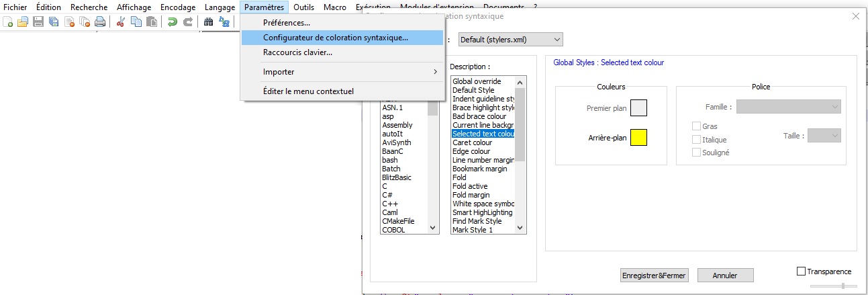Click the Copy toolbar icon

136,22
